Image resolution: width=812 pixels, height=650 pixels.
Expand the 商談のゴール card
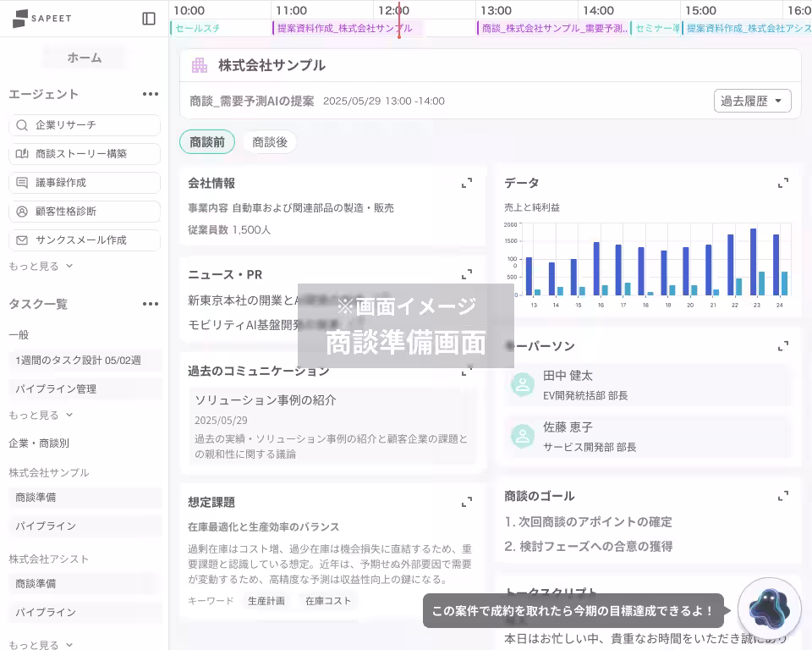point(783,495)
